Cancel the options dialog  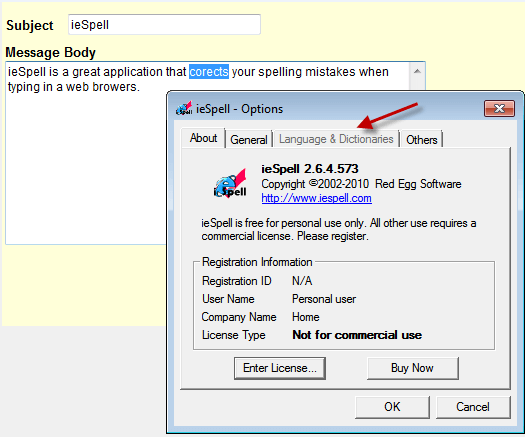pyautogui.click(x=473, y=407)
